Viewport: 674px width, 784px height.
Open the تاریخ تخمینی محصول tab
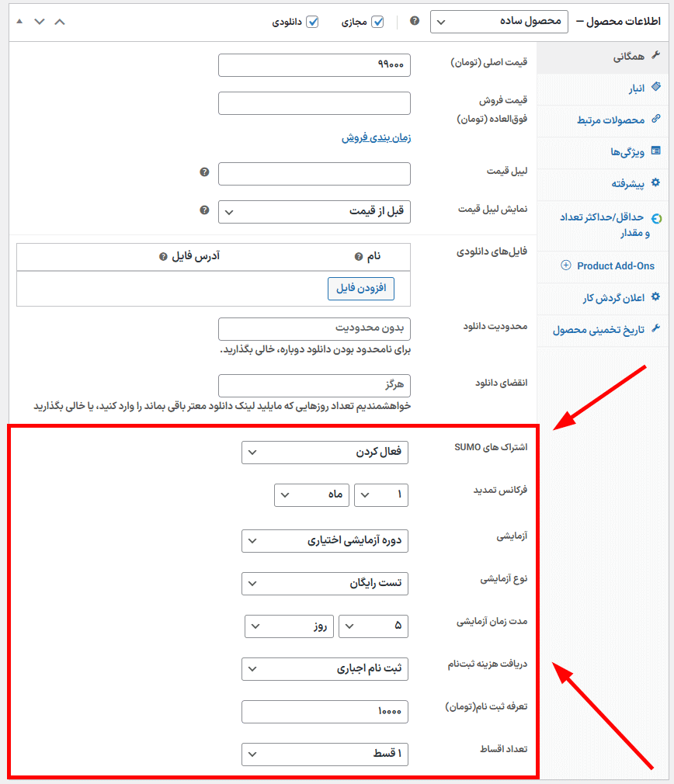coord(603,331)
